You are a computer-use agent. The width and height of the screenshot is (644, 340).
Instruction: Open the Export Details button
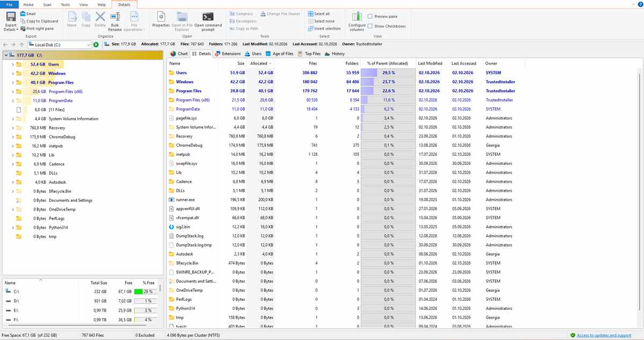point(10,21)
